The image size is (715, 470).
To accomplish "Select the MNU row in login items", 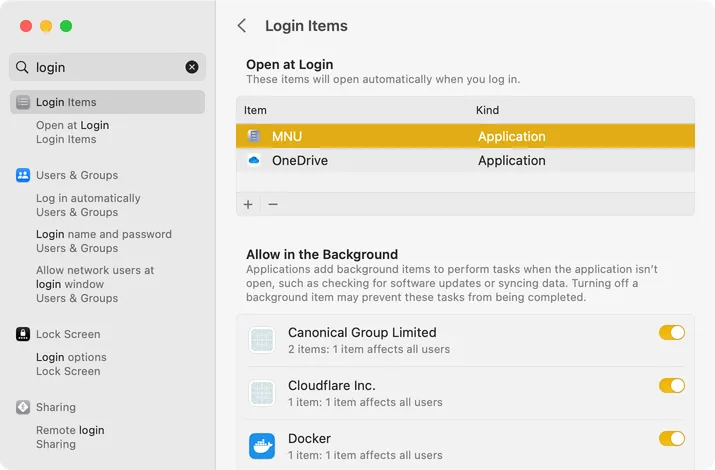I will 465,136.
